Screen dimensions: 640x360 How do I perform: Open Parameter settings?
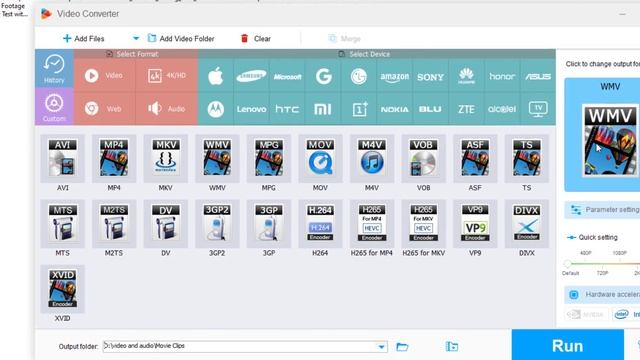pyautogui.click(x=602, y=210)
